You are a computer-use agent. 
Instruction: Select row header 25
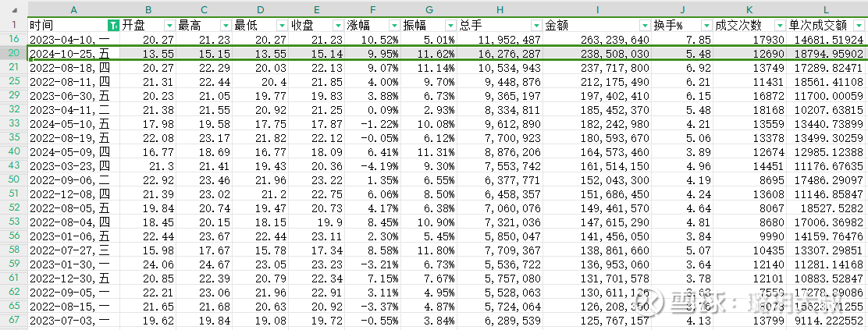pos(14,81)
